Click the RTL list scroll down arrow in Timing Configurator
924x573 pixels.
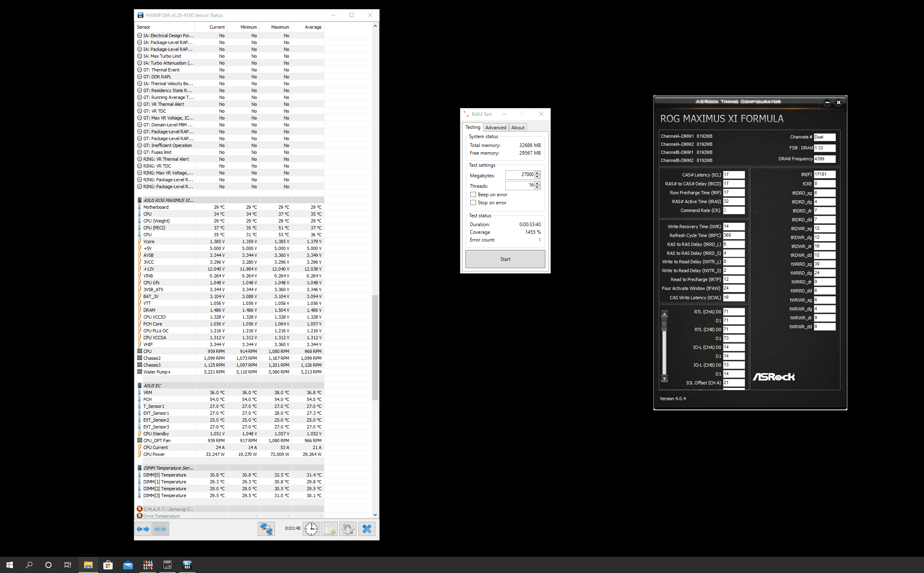point(664,379)
